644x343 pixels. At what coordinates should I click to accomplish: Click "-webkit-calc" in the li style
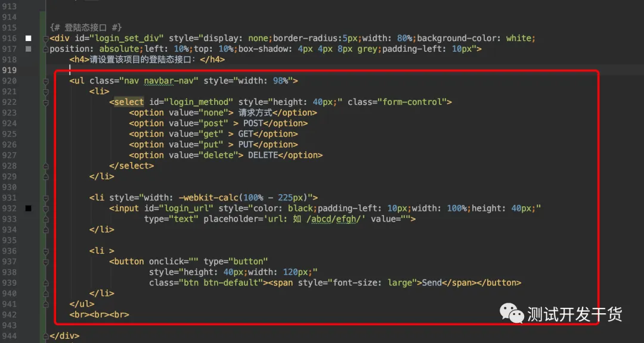tap(209, 198)
